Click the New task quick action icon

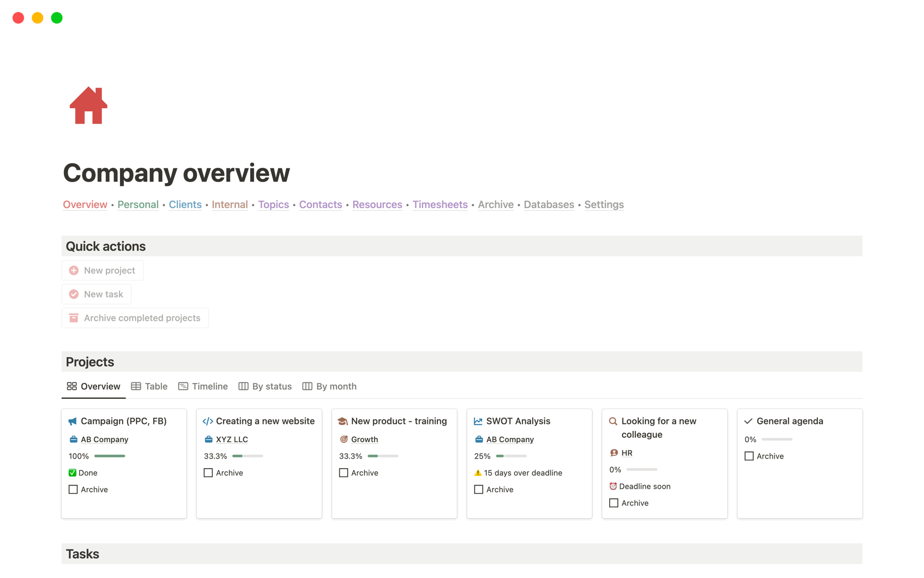74,294
